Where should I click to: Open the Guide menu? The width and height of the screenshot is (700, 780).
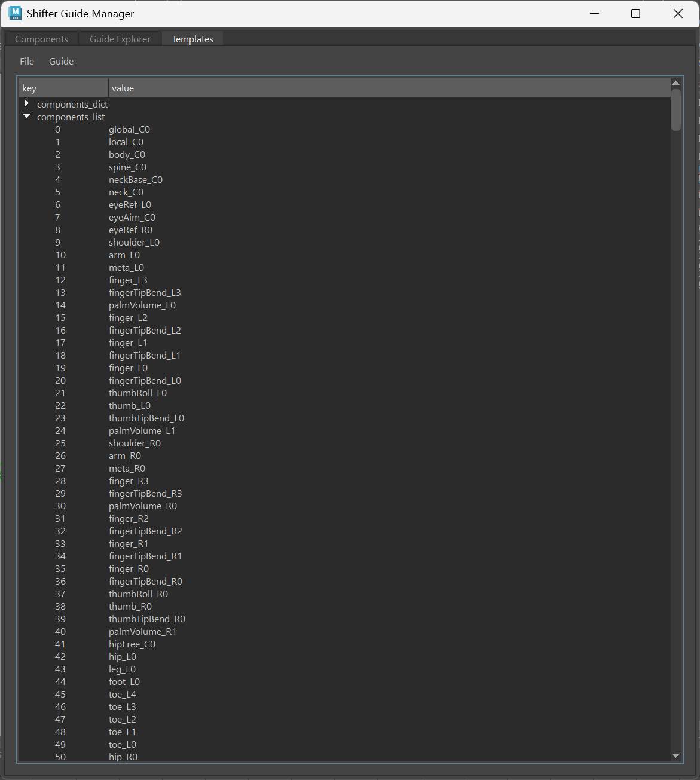click(x=61, y=61)
